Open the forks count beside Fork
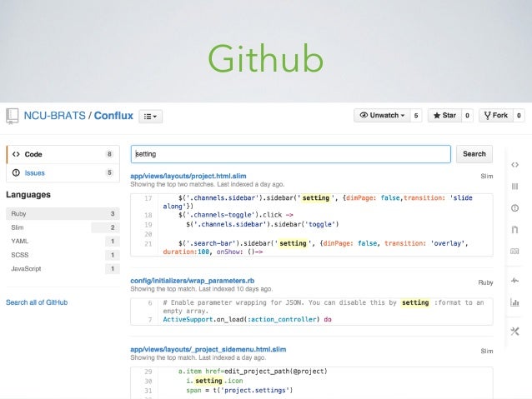 pos(519,115)
